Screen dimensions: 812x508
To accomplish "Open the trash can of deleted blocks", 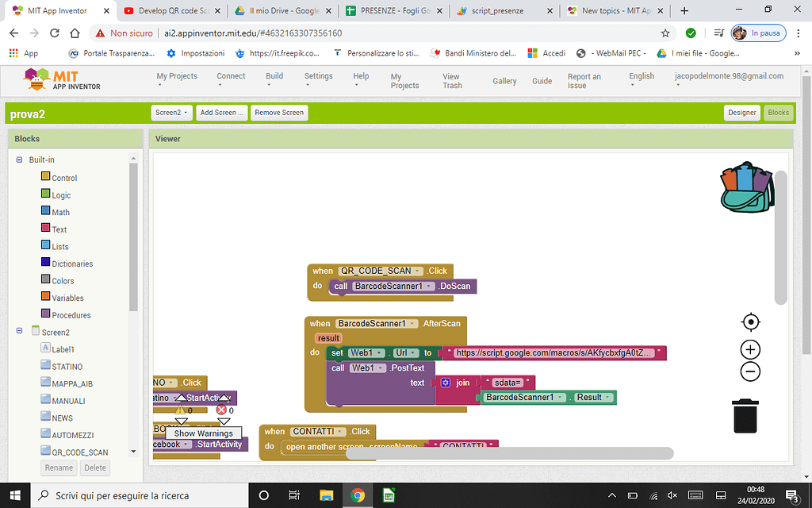I will click(745, 416).
